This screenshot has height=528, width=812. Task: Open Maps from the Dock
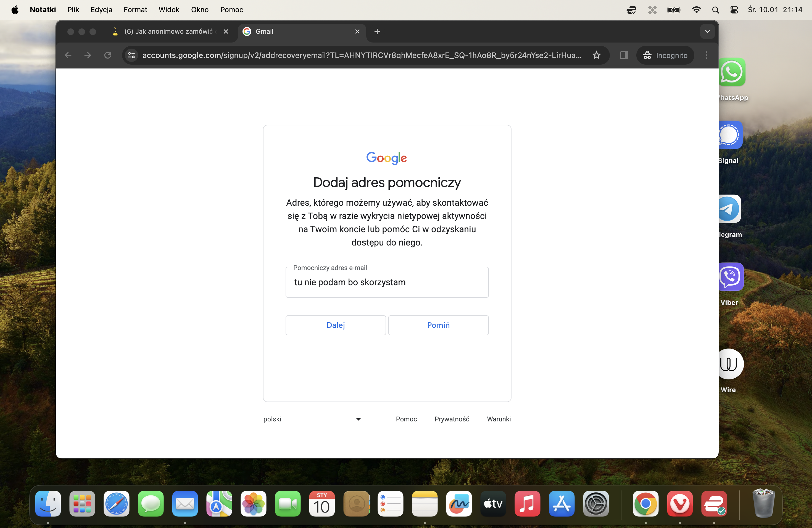(x=219, y=503)
